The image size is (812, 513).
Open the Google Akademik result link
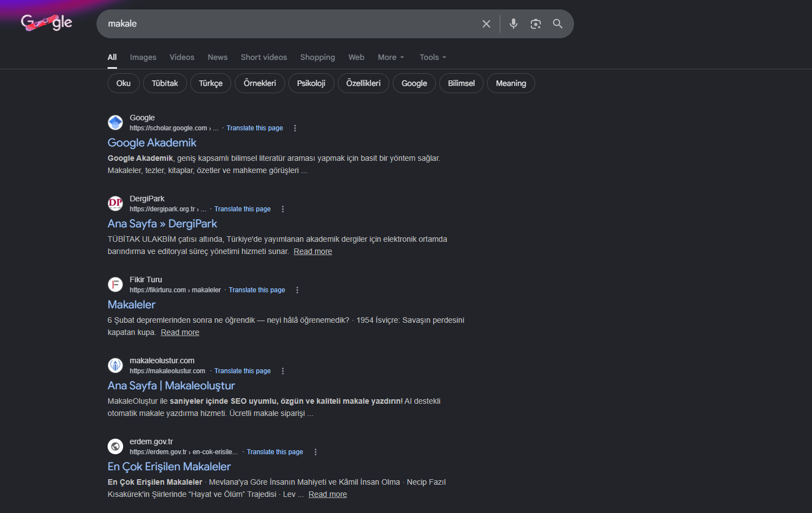point(152,143)
